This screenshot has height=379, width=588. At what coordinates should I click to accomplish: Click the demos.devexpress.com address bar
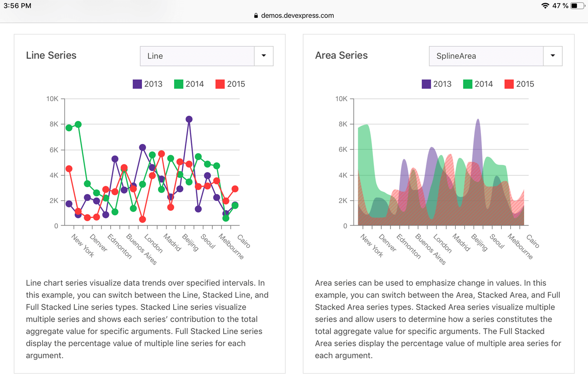294,15
